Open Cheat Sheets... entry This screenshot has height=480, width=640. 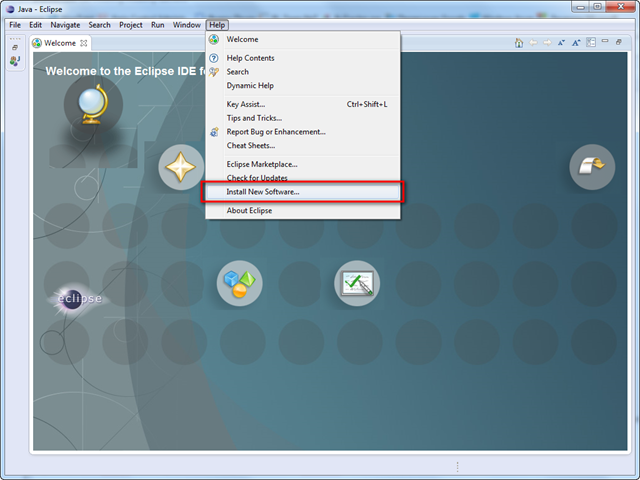303,146
